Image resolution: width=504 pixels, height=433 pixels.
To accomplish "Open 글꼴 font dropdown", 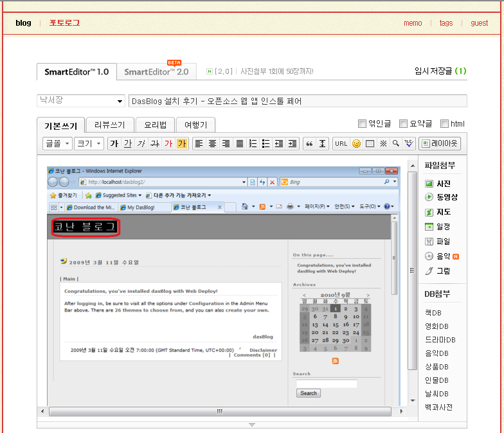I will (x=57, y=144).
